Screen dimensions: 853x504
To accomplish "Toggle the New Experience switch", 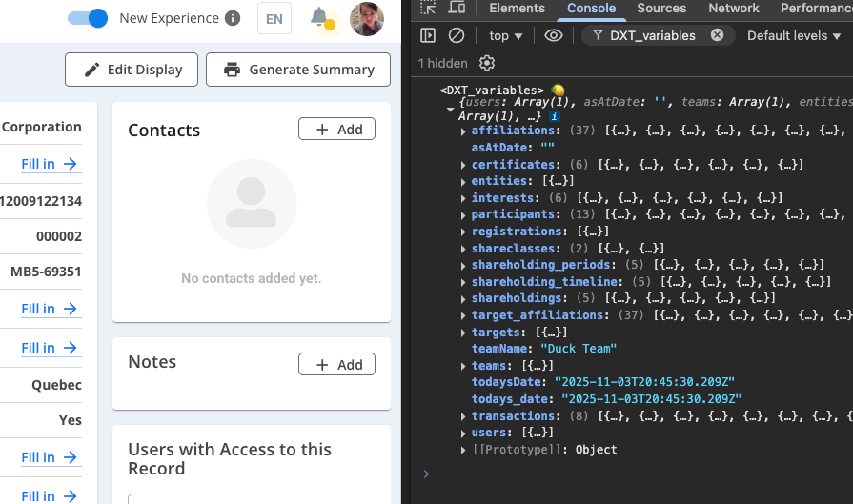I will click(88, 18).
